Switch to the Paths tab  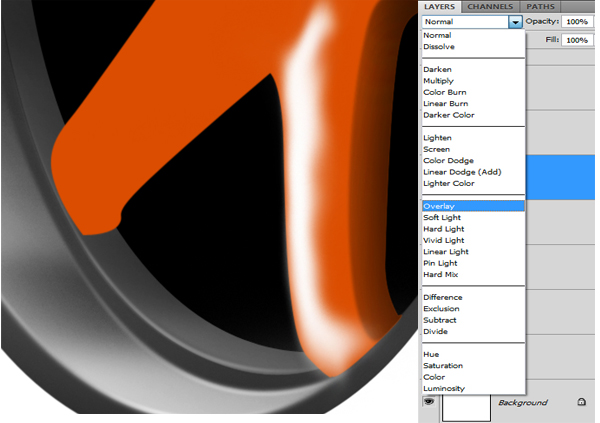pos(540,7)
